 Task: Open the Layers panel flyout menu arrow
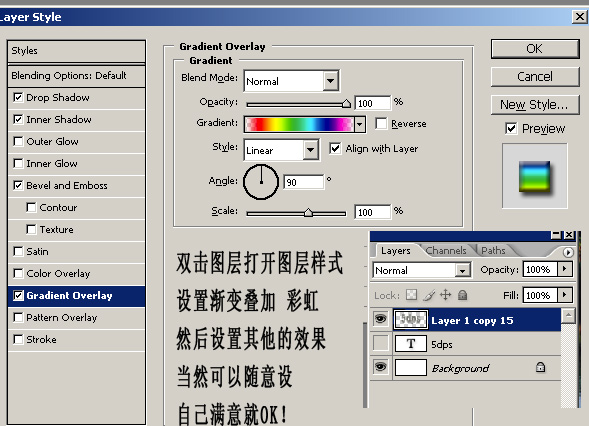click(568, 252)
